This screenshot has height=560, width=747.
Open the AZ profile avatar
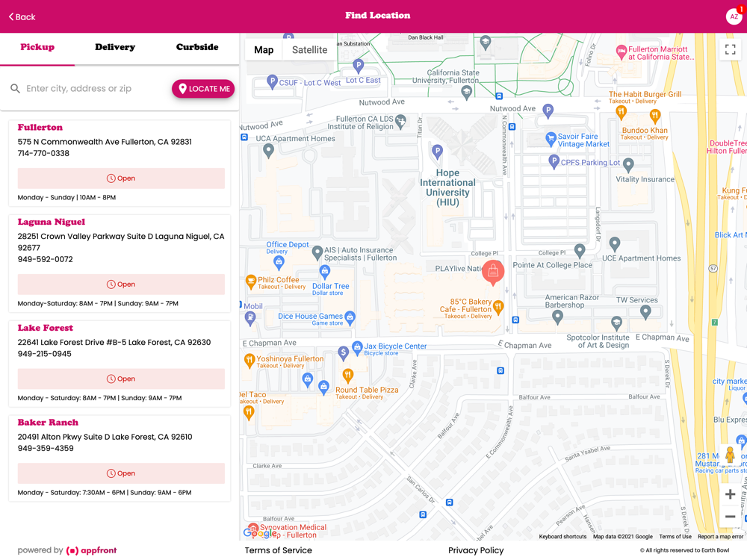[x=734, y=16]
